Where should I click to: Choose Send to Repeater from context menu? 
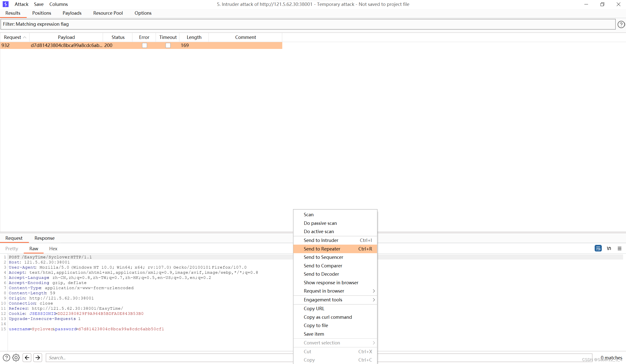coord(322,249)
